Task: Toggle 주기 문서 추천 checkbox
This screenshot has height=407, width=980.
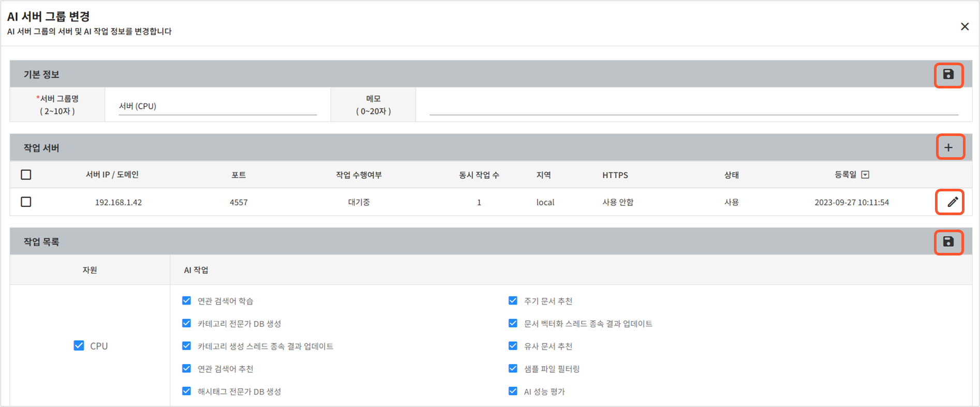Action: 513,300
